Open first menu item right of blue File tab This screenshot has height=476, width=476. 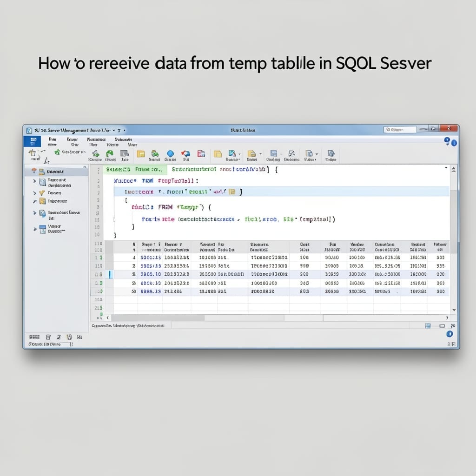[x=53, y=139]
